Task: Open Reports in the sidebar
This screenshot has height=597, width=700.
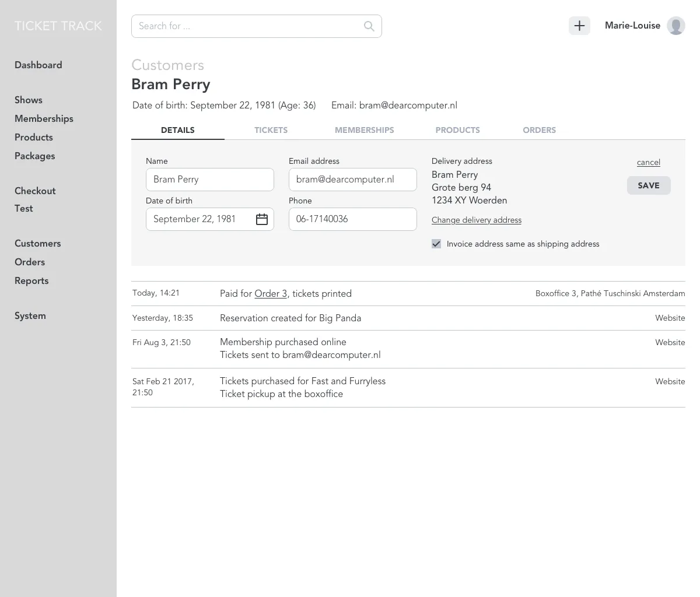Action: 32,280
